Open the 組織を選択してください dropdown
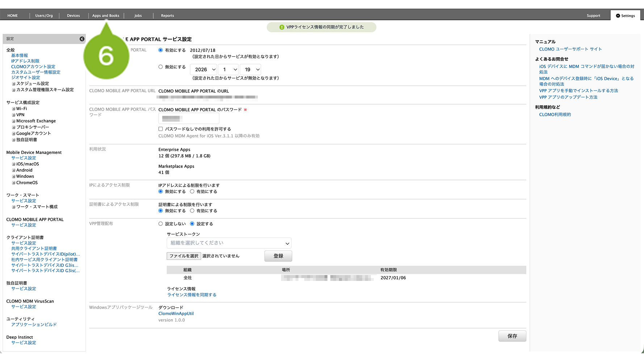644x362 pixels. click(x=229, y=243)
